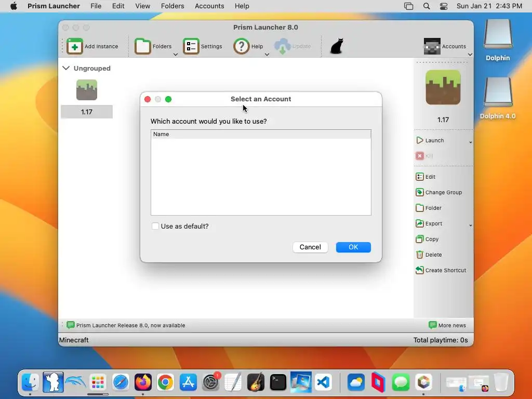The height and width of the screenshot is (399, 532).
Task: Click the greyed-out Update cloud icon
Action: (282, 46)
